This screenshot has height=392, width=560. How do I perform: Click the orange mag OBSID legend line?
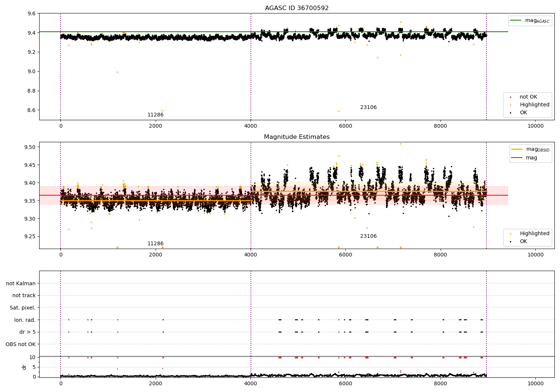click(517, 149)
